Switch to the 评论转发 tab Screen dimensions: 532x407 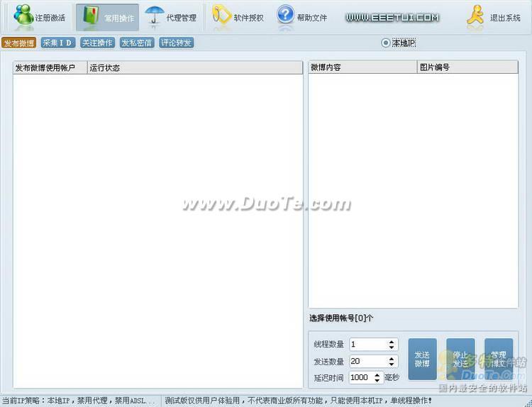(176, 43)
